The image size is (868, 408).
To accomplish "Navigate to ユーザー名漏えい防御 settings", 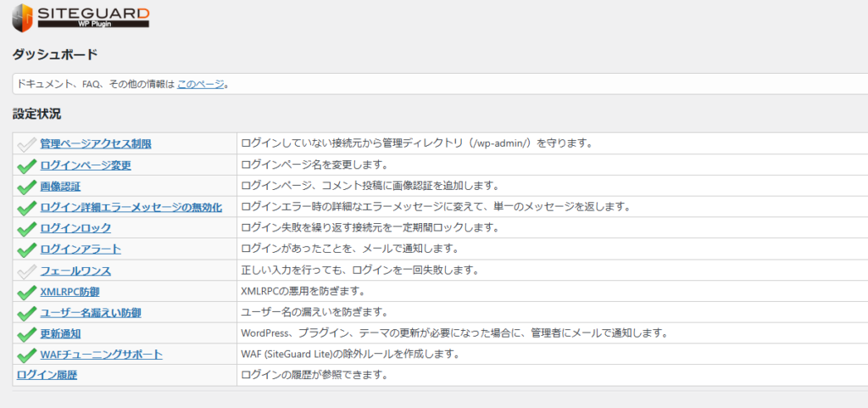I will pos(91,312).
